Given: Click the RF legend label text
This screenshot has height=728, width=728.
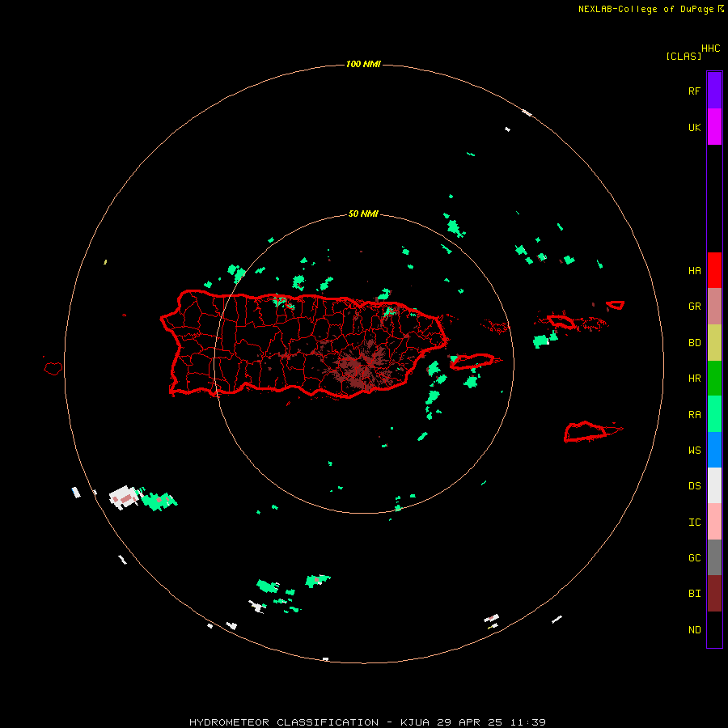Looking at the screenshot, I should (694, 91).
